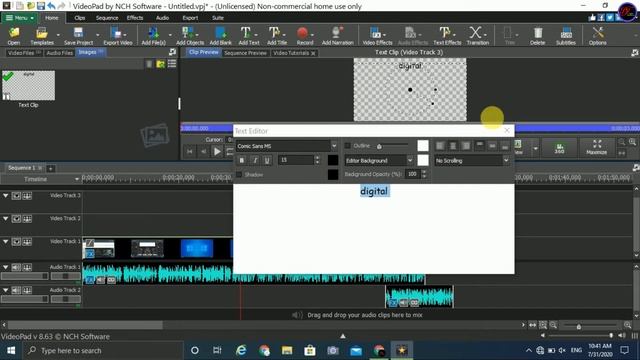Switch bin to list view icon

point(172,64)
